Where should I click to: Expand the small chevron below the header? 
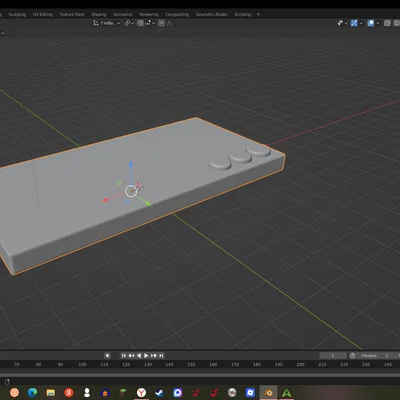coord(2,33)
